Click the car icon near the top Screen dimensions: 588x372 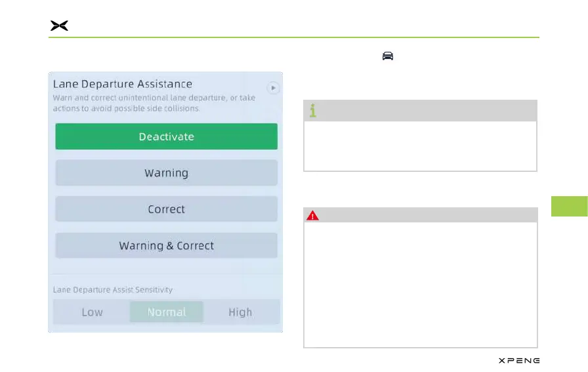coord(388,56)
